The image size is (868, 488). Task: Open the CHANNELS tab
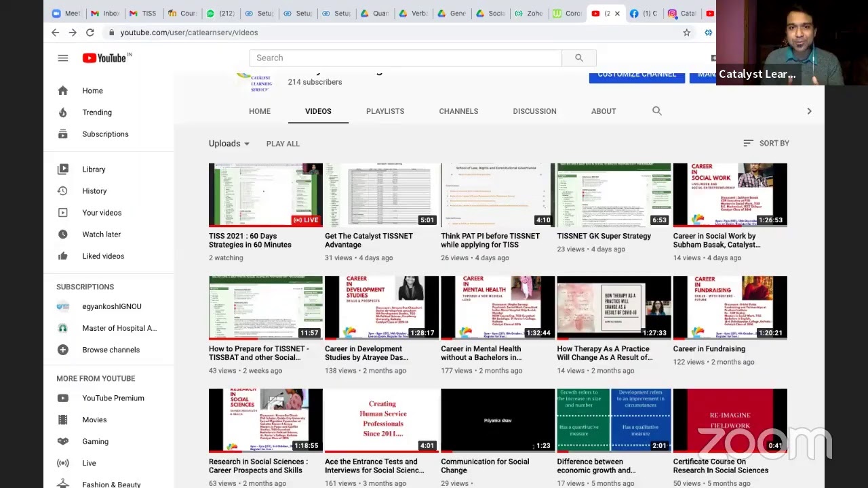(458, 111)
